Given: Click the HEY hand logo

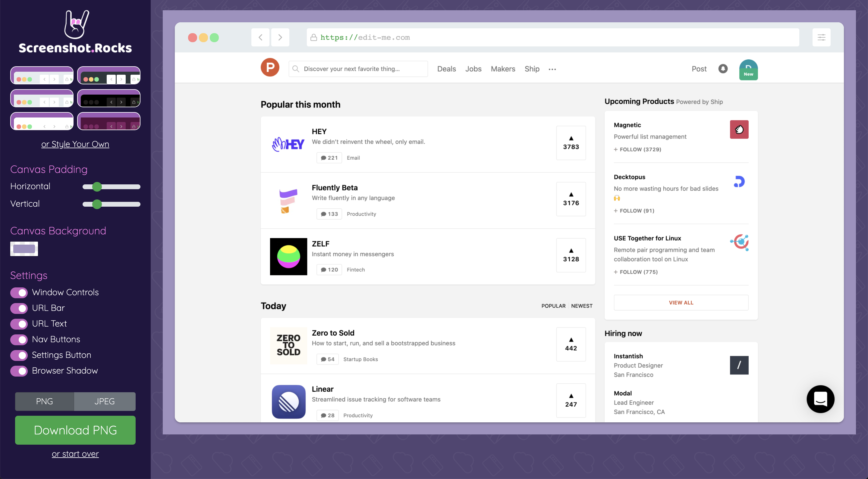Looking at the screenshot, I should click(x=288, y=144).
